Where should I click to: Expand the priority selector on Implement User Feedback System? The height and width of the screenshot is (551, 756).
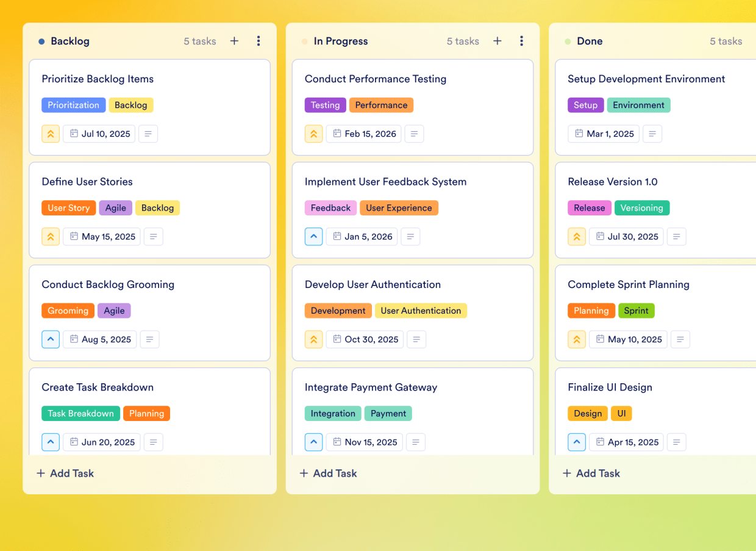(313, 236)
